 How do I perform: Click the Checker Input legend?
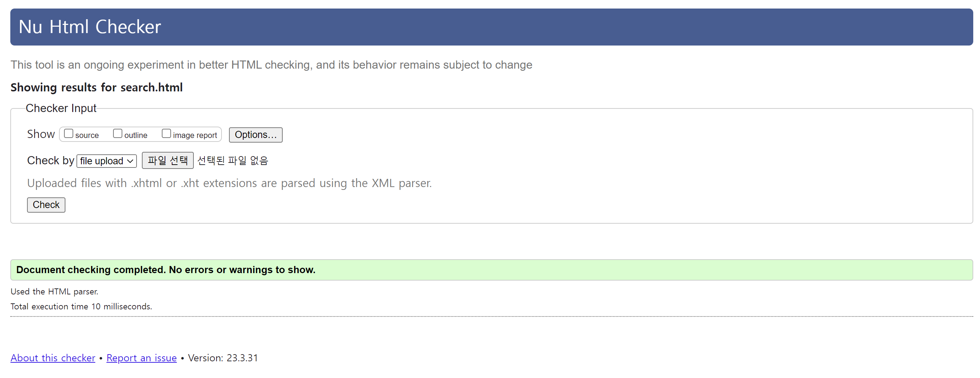(x=61, y=108)
